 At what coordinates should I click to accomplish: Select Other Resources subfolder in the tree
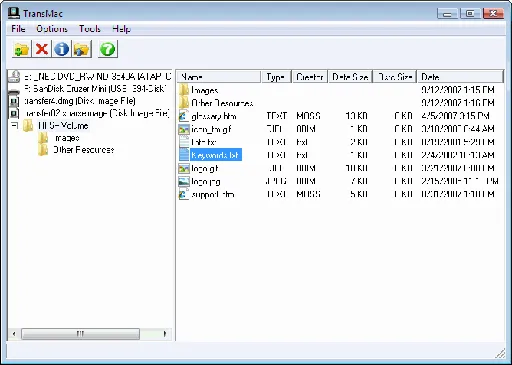click(84, 150)
